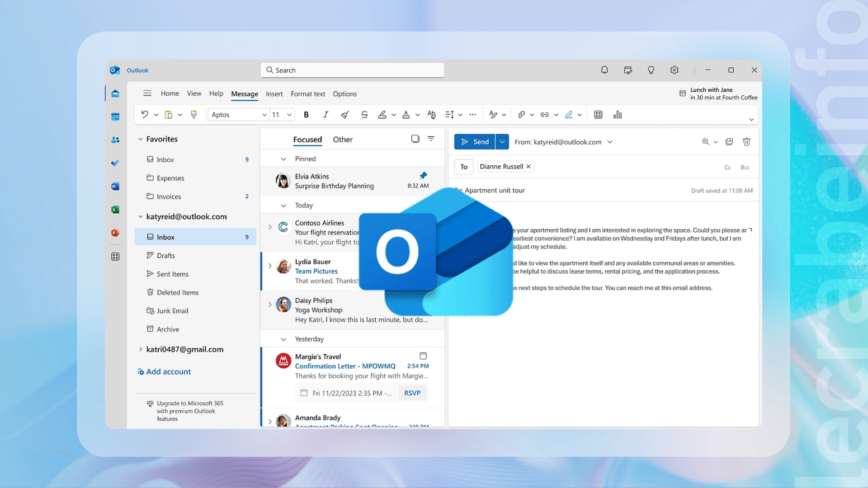The height and width of the screenshot is (488, 868).
Task: Show the Bcc field
Action: point(745,168)
